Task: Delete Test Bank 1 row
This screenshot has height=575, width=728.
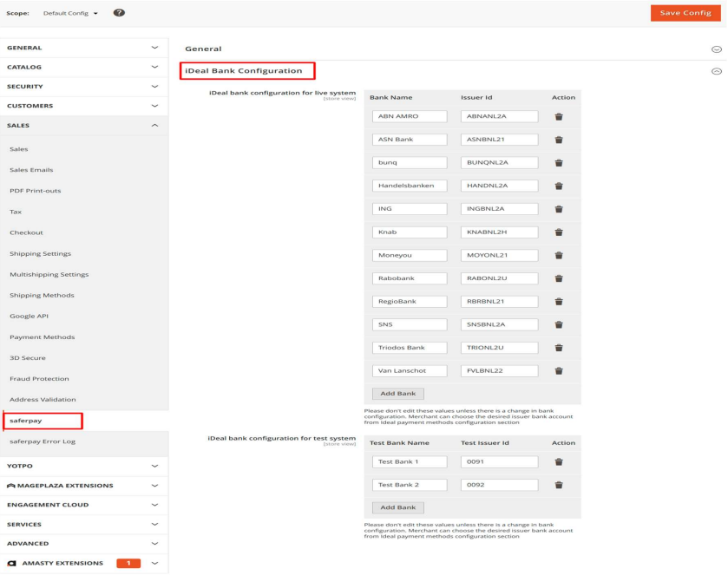Action: [x=558, y=461]
